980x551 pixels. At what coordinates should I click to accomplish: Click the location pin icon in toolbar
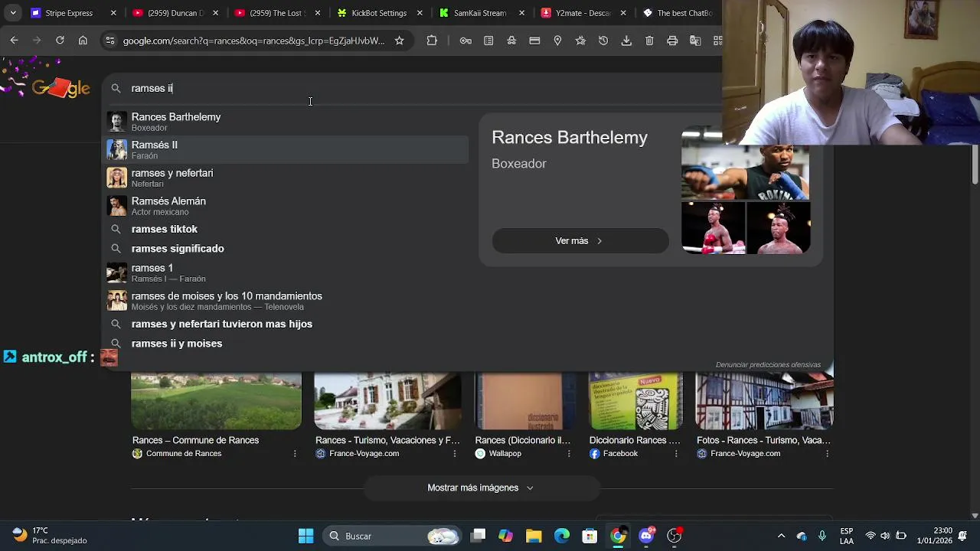coord(557,41)
